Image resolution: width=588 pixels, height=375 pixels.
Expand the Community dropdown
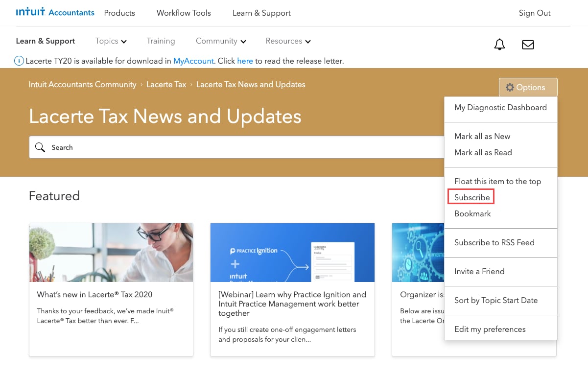[221, 41]
